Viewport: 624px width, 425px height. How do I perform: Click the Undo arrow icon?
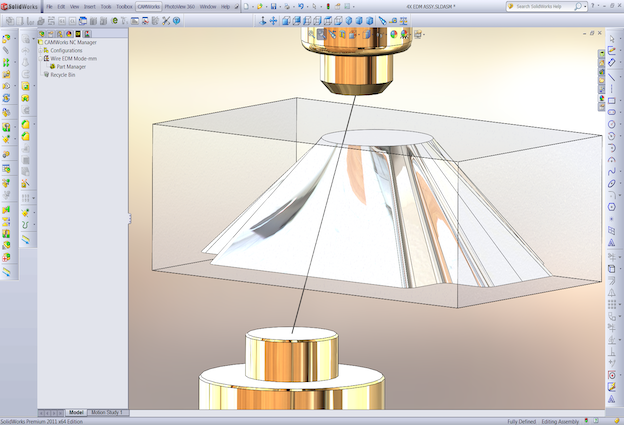301,6
